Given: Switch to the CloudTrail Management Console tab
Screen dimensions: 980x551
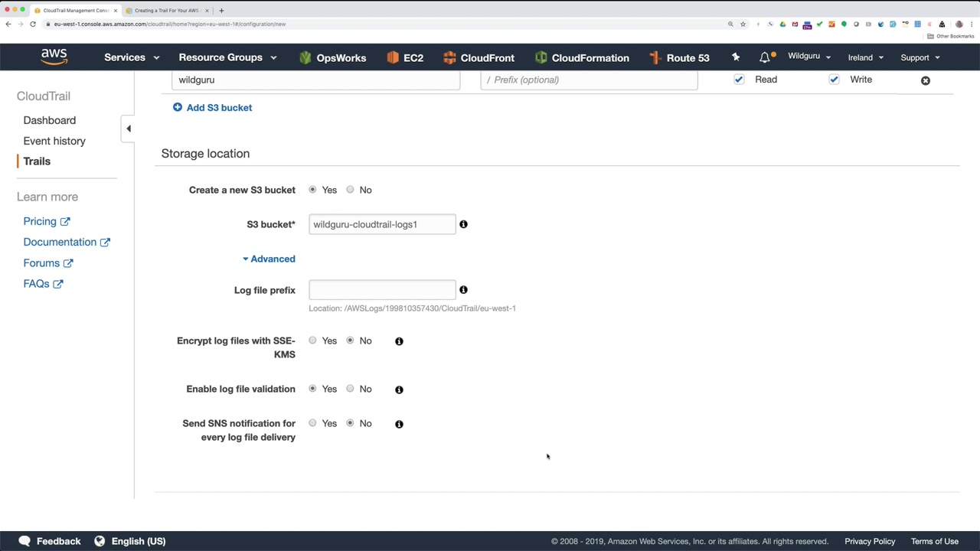Looking at the screenshot, I should (74, 11).
